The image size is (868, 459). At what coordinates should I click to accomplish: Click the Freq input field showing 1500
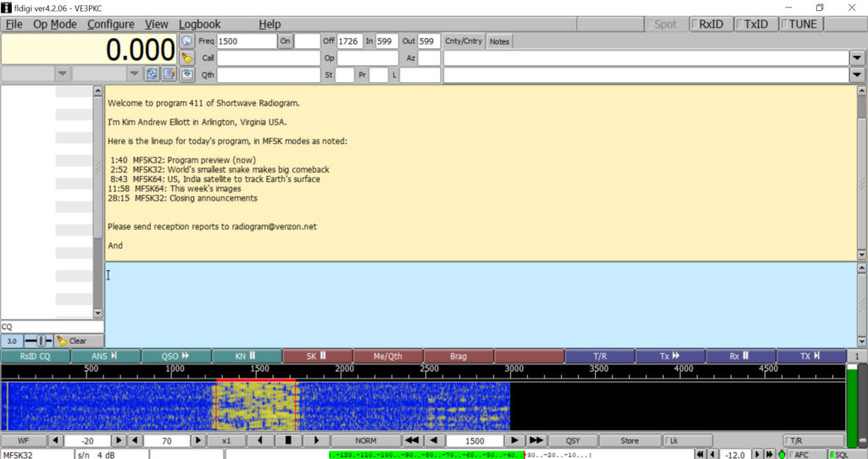[x=246, y=41]
